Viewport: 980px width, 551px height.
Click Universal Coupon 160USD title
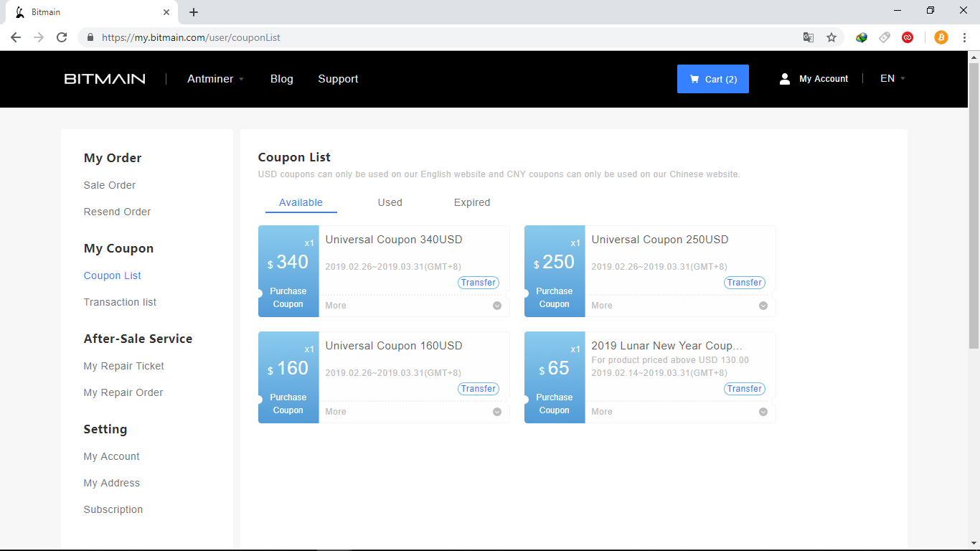[x=394, y=346]
